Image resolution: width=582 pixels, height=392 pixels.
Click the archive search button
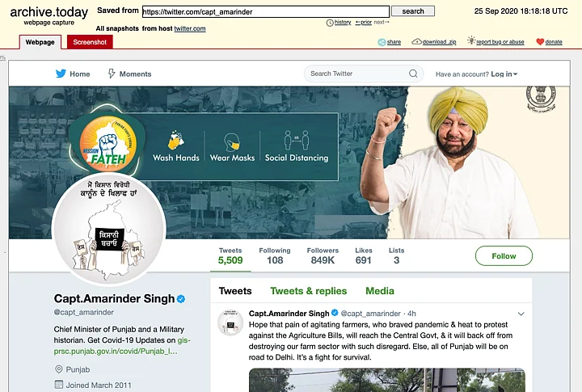tap(413, 11)
